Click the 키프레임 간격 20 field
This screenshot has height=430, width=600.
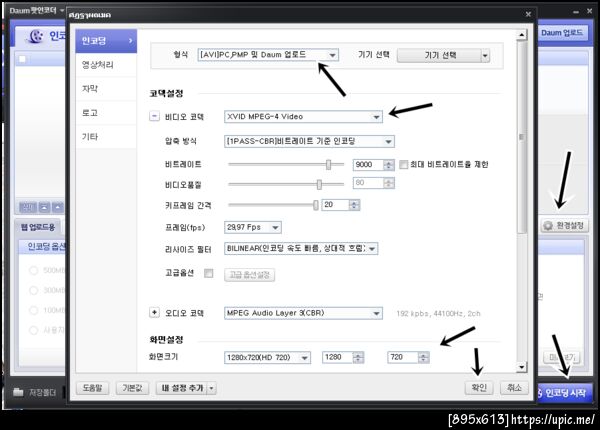tap(335, 205)
